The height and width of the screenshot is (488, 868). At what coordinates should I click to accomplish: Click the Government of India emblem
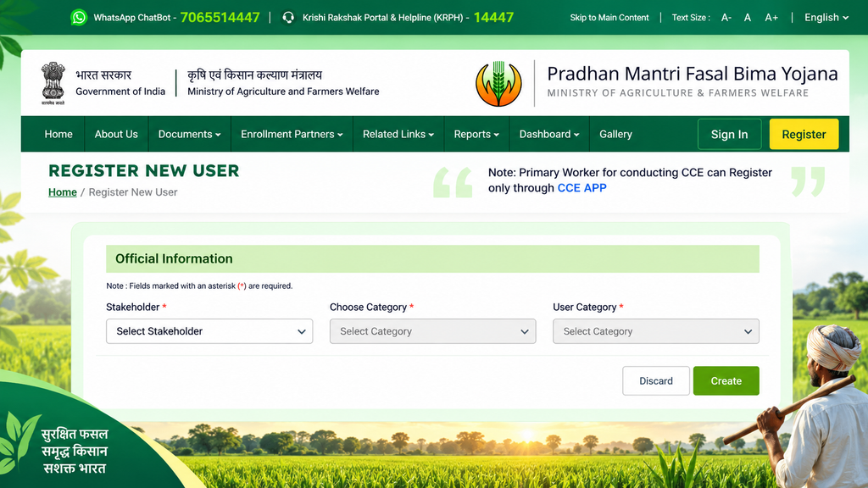[x=53, y=84]
